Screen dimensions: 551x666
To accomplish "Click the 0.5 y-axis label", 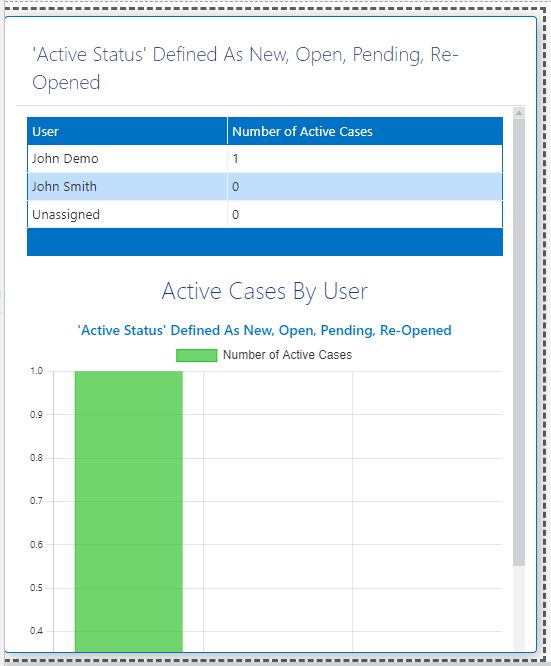I will (x=37, y=588).
